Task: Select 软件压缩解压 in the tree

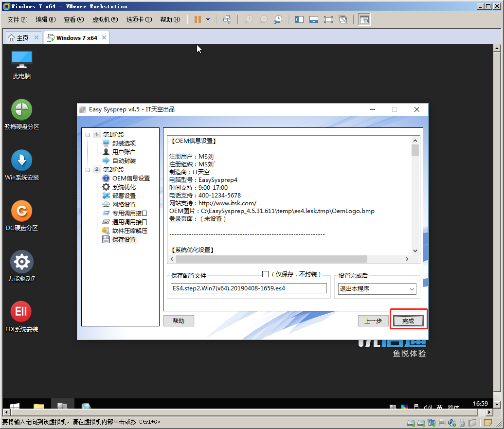Action: point(130,231)
